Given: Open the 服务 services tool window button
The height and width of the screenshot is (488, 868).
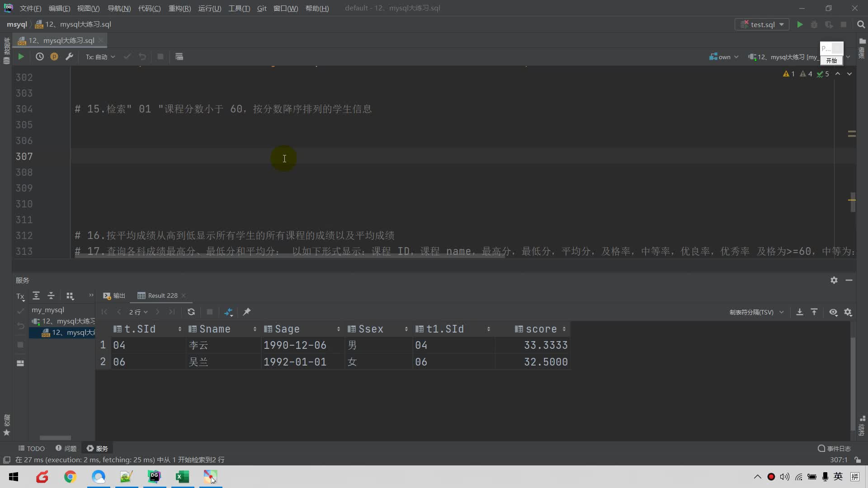Looking at the screenshot, I should point(97,448).
